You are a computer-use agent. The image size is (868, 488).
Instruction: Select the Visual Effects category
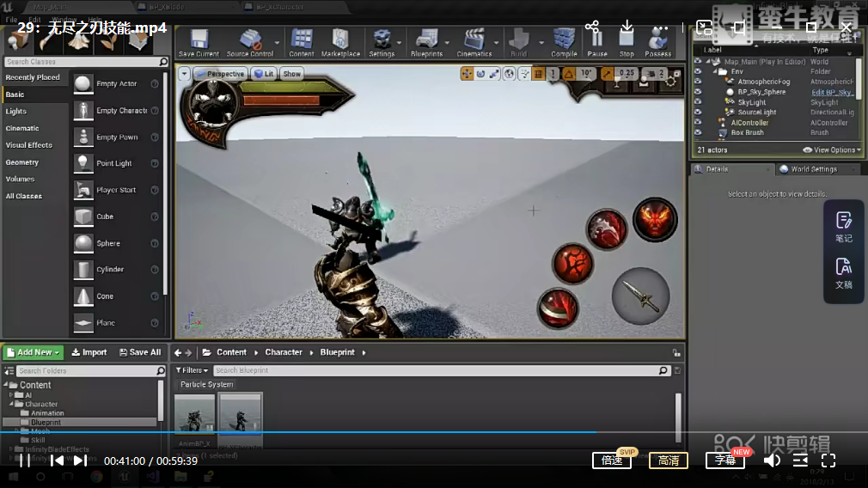[28, 145]
